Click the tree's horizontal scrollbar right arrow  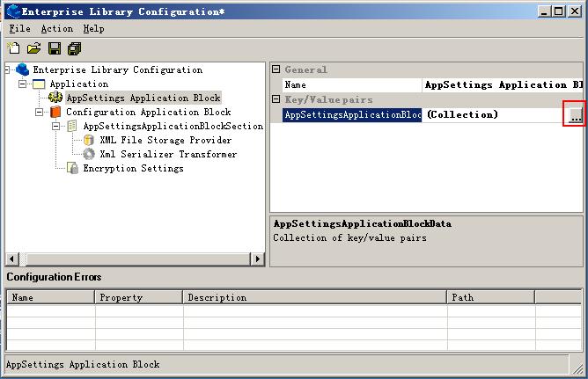click(x=258, y=259)
